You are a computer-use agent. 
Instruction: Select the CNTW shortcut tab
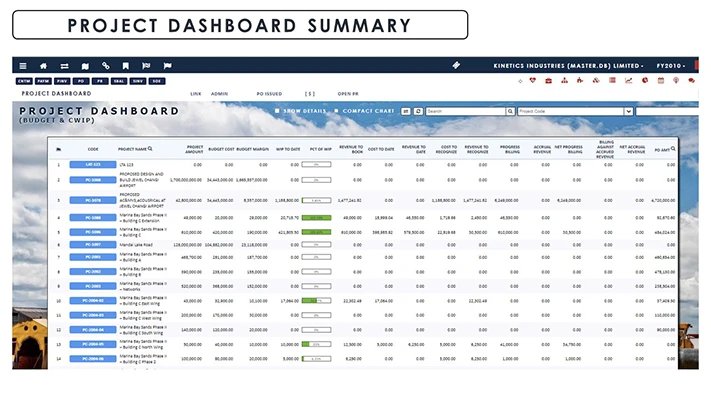point(23,80)
